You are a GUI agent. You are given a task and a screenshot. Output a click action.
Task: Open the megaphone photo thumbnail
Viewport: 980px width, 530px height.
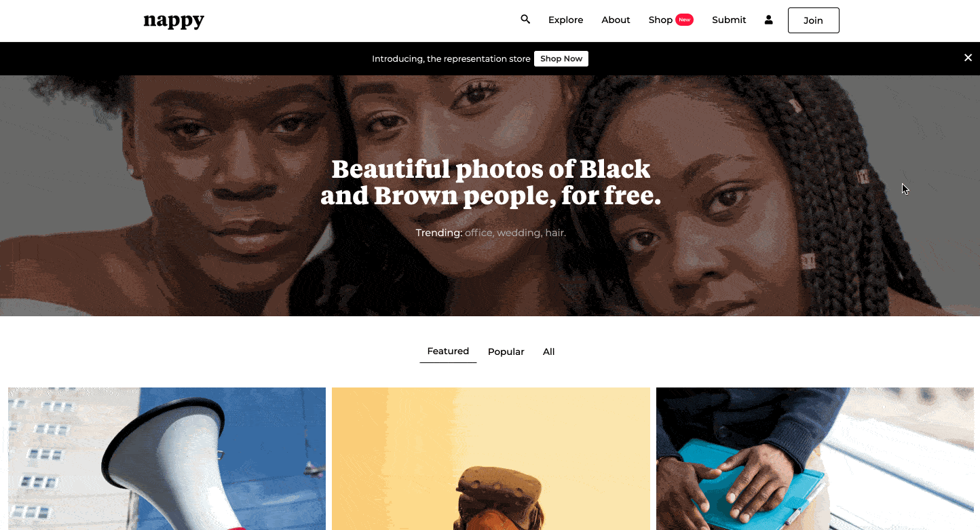pyautogui.click(x=167, y=459)
